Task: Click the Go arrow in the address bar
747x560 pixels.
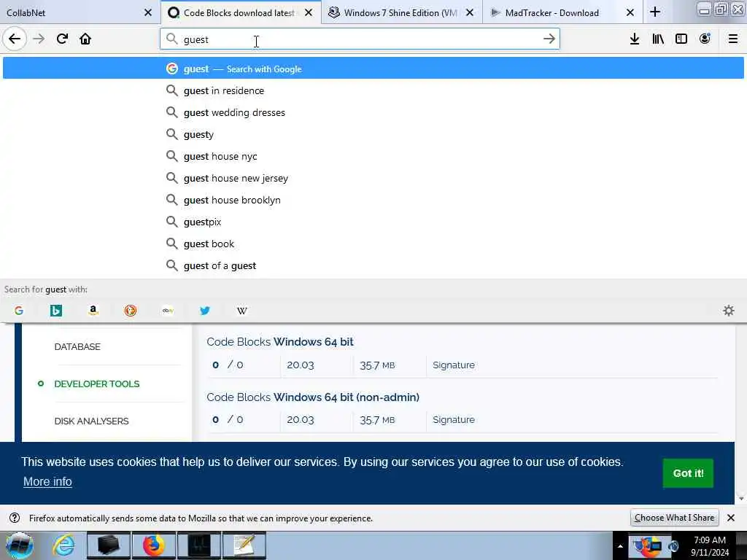Action: click(x=549, y=39)
